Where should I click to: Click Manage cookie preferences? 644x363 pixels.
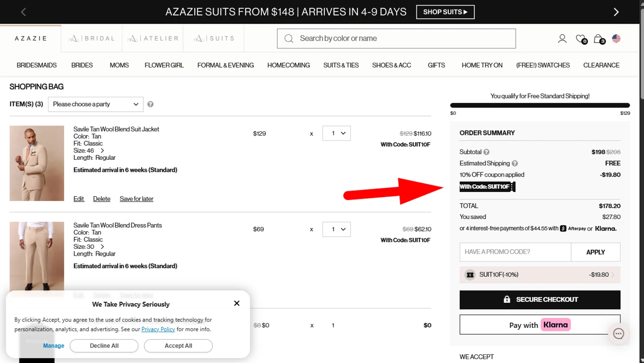point(54,346)
